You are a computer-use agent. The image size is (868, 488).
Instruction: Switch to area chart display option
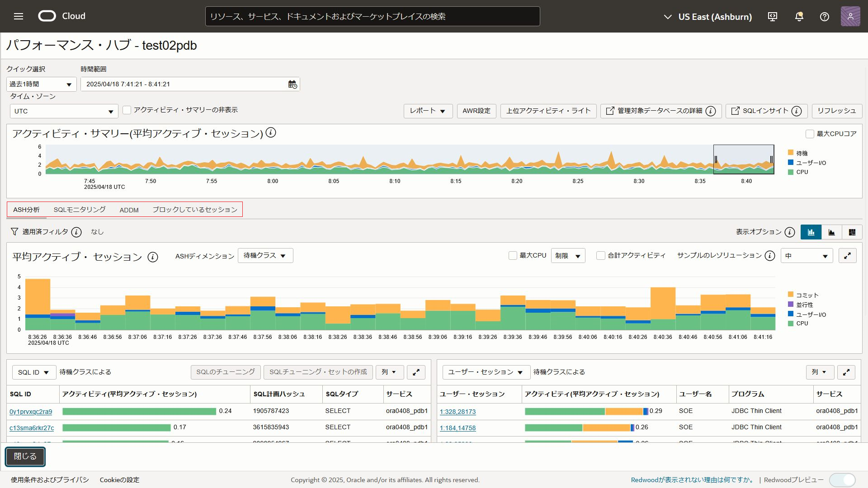coord(831,232)
